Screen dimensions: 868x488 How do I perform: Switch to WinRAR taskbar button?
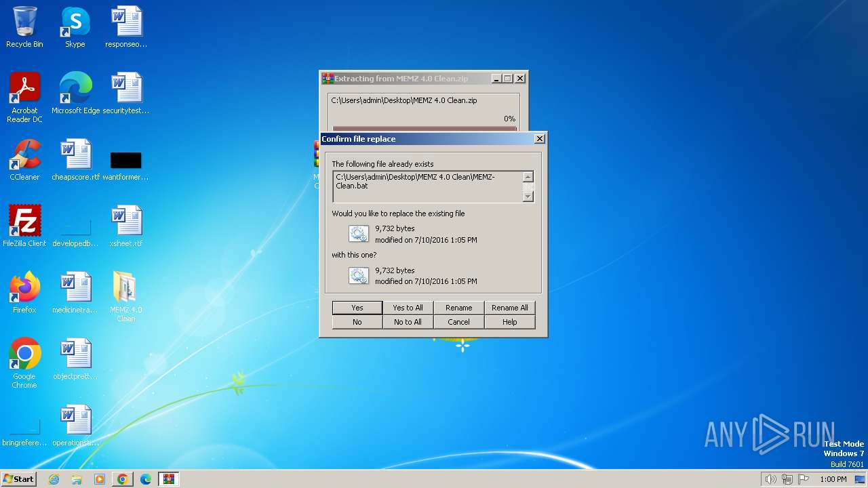point(169,479)
